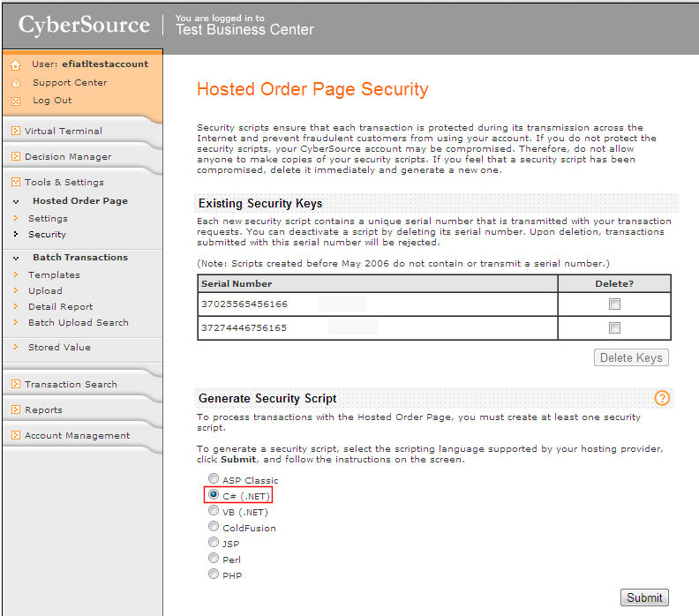Click the Delete Keys button
The width and height of the screenshot is (699, 616).
pos(631,357)
